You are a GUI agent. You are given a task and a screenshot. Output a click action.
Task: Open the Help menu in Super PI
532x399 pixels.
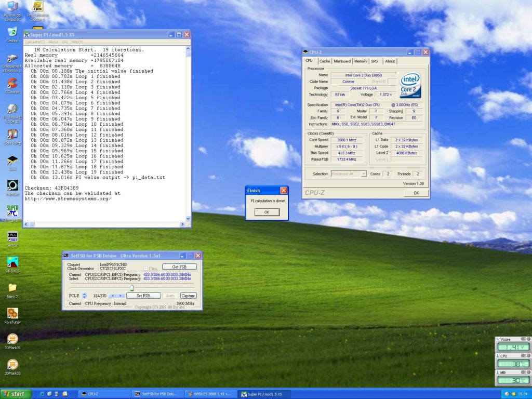(77, 42)
